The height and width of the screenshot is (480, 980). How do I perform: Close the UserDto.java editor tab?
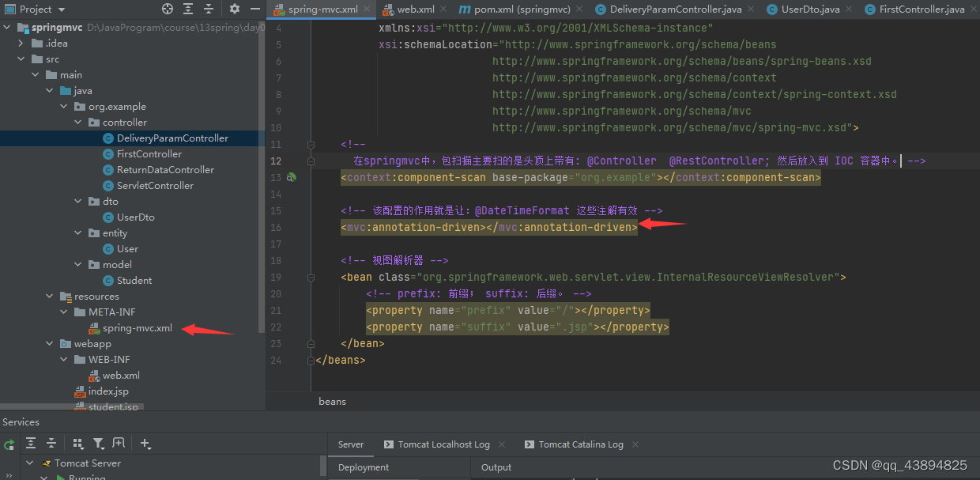pos(848,9)
